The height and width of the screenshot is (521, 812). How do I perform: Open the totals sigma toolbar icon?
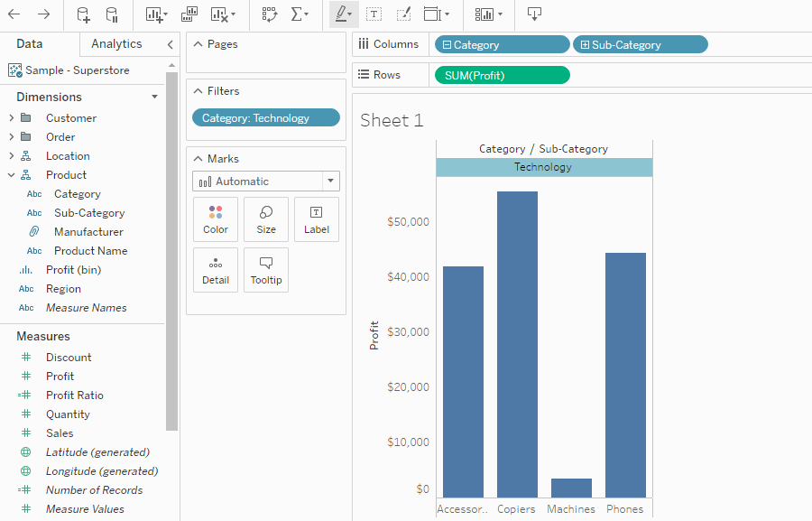click(x=298, y=14)
